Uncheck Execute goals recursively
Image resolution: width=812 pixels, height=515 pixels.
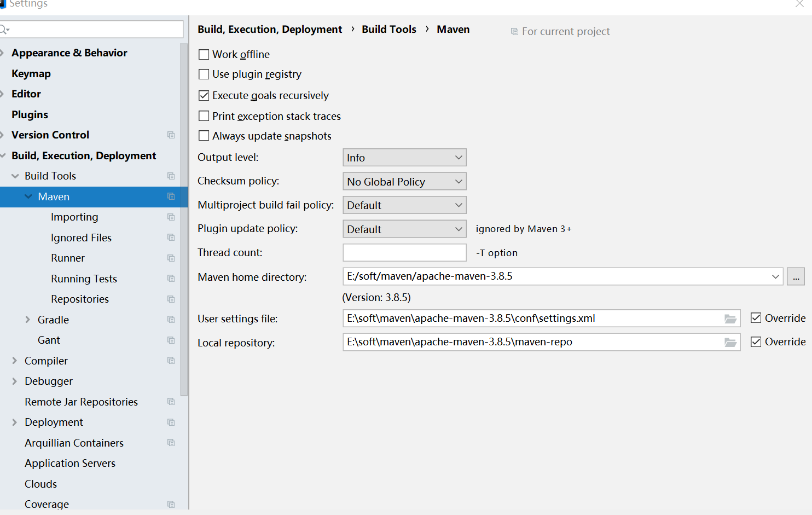204,96
